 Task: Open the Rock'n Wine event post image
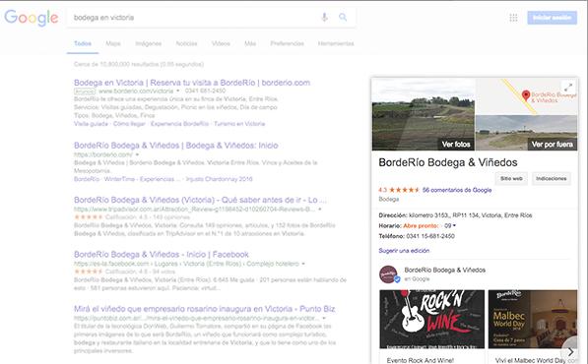coord(431,319)
